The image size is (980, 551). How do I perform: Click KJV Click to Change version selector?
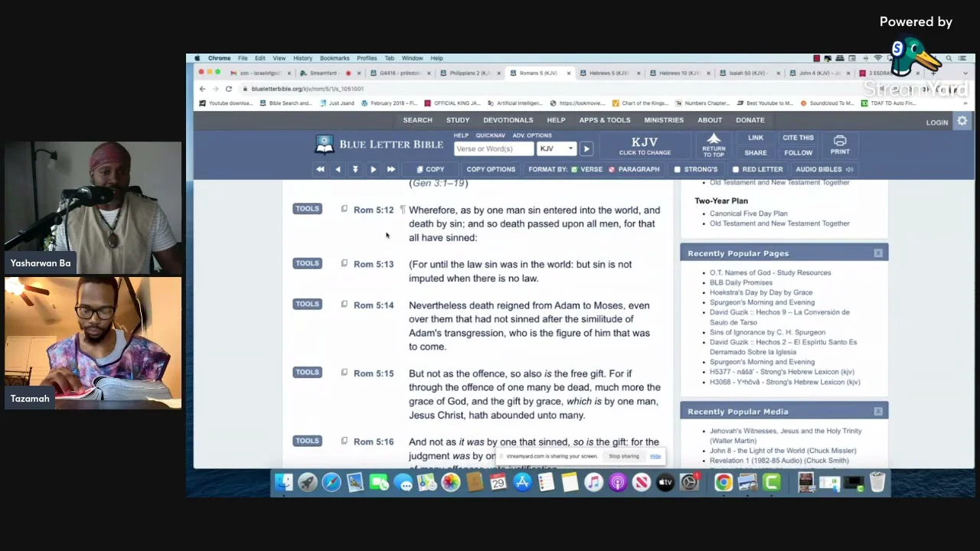645,145
